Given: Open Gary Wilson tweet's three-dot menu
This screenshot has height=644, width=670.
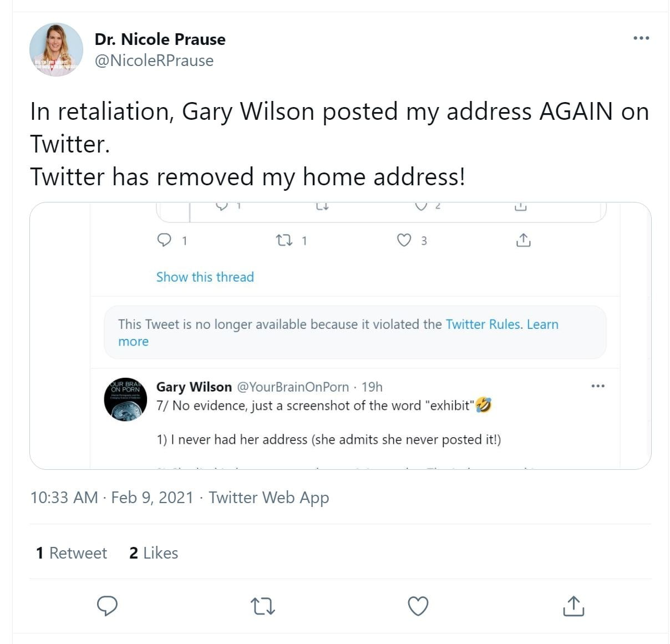Looking at the screenshot, I should click(x=597, y=386).
